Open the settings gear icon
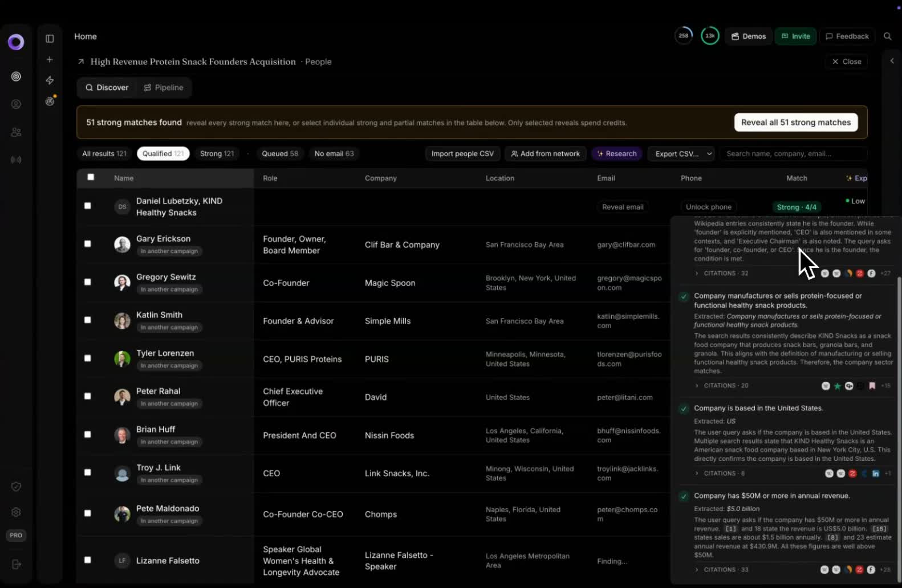 (16, 512)
